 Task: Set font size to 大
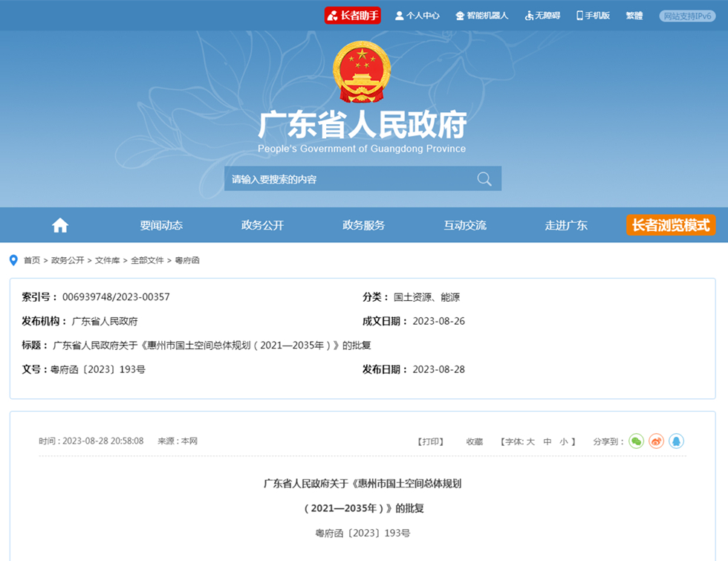pyautogui.click(x=530, y=441)
